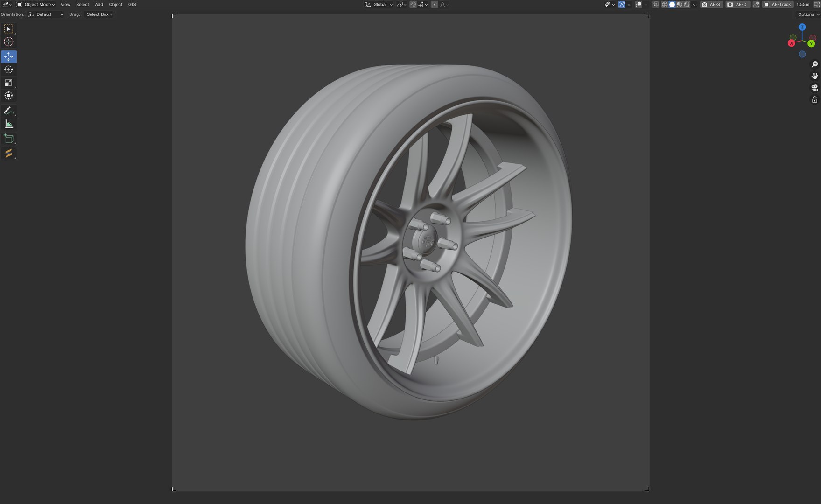Switch to solid shading mode
The image size is (821, 504).
pos(672,5)
